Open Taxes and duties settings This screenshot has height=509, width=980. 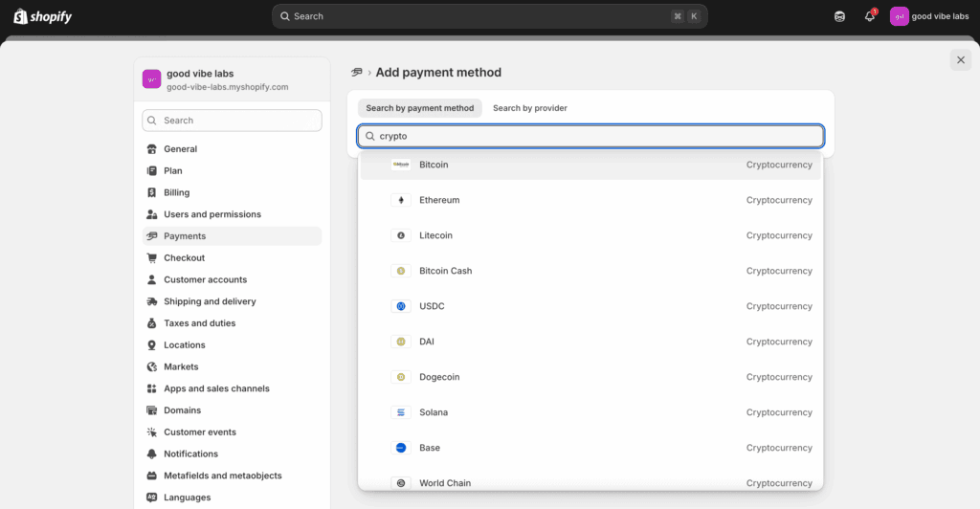coord(232,322)
